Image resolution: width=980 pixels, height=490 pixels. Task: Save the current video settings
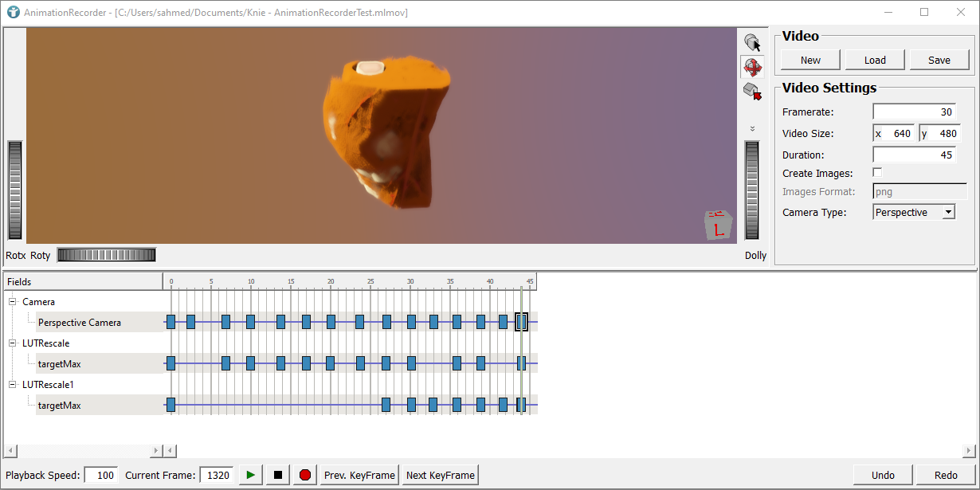pyautogui.click(x=939, y=59)
